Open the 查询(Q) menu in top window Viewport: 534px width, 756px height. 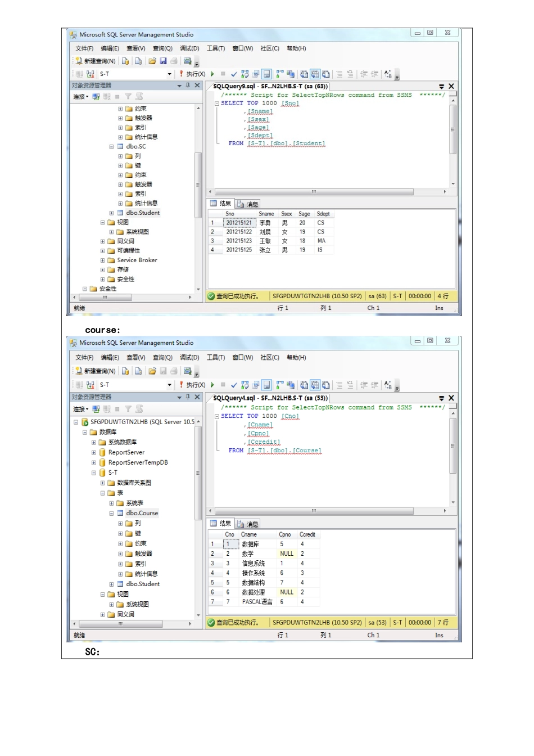(162, 48)
